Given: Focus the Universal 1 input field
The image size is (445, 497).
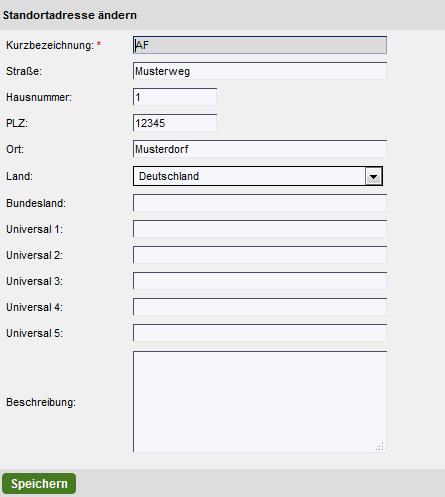Looking at the screenshot, I should click(260, 229).
